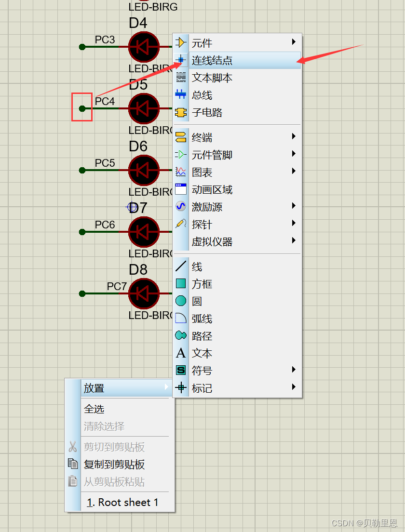Click the junction dot on PC3 wire
Image resolution: width=405 pixels, height=532 pixels.
pos(82,47)
